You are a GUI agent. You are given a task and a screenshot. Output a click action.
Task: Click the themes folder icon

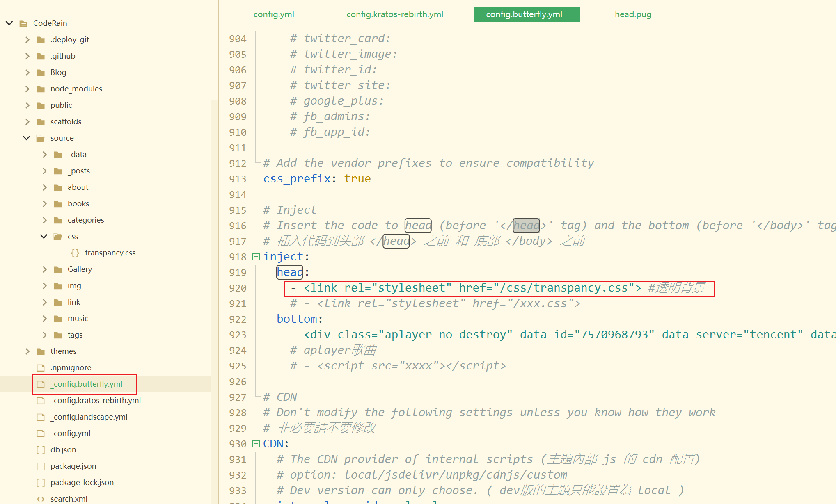click(x=41, y=351)
